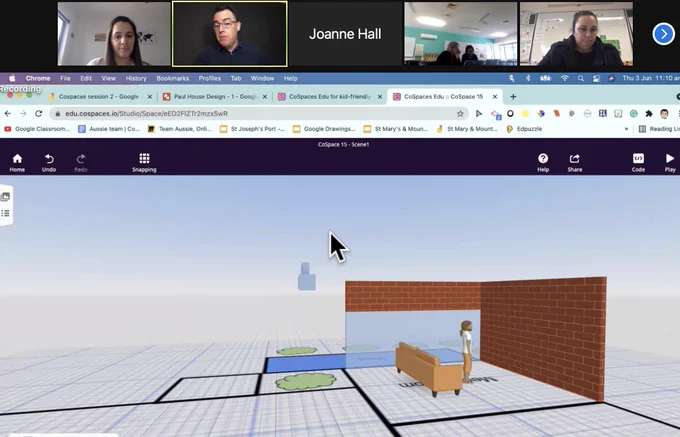Screen dimensions: 680x437
Task: Switch to CoSpaces Edu for kid-friendly tab
Action: pos(330,97)
